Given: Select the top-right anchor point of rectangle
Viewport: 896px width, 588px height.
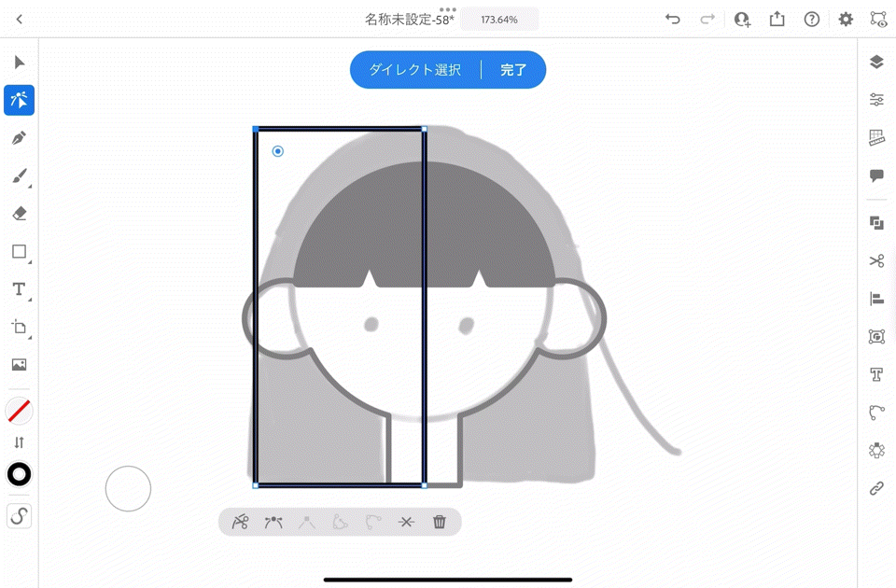Looking at the screenshot, I should 424,129.
